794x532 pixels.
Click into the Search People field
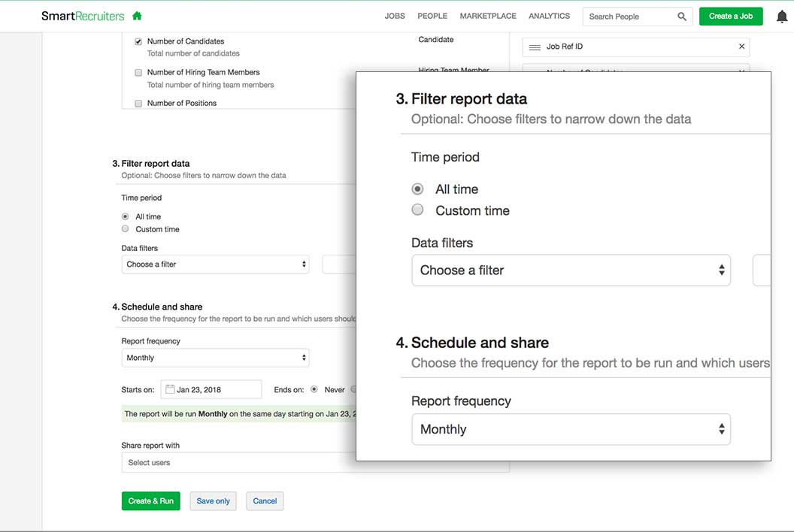tap(628, 17)
